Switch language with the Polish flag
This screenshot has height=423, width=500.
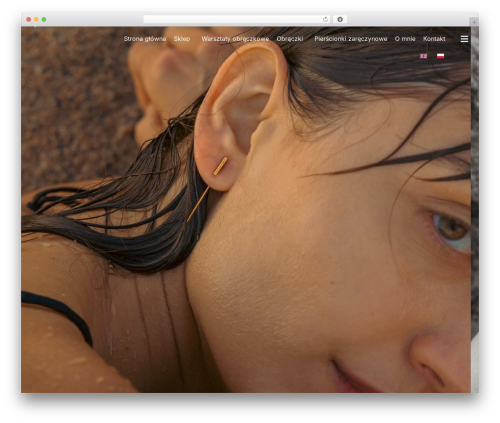(x=441, y=56)
